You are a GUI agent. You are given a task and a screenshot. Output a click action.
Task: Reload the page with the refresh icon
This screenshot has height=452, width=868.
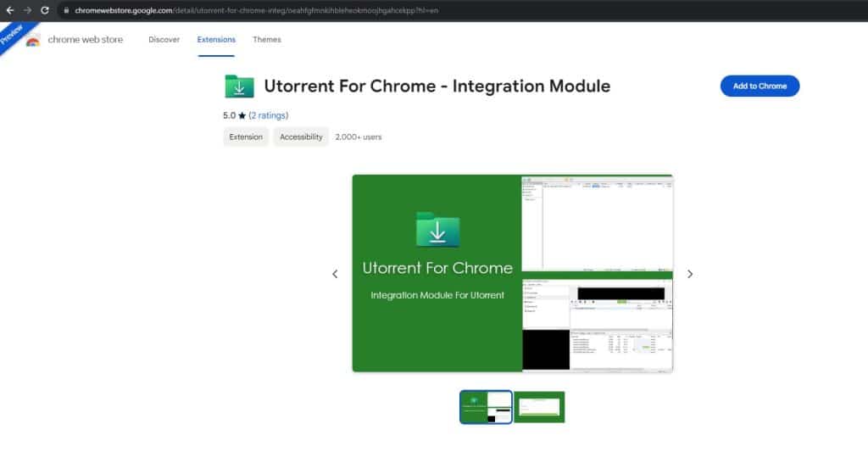45,10
